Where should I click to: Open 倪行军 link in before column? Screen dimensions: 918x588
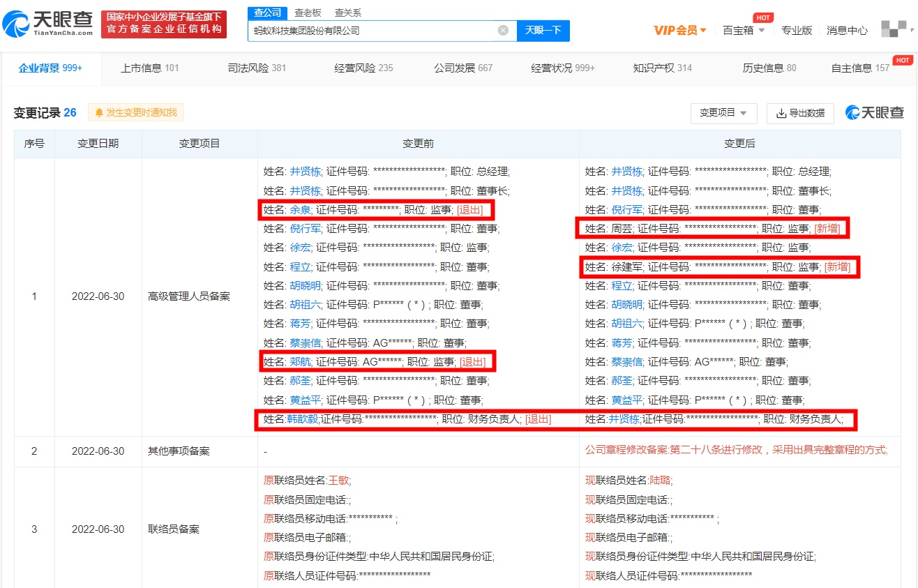tap(305, 228)
